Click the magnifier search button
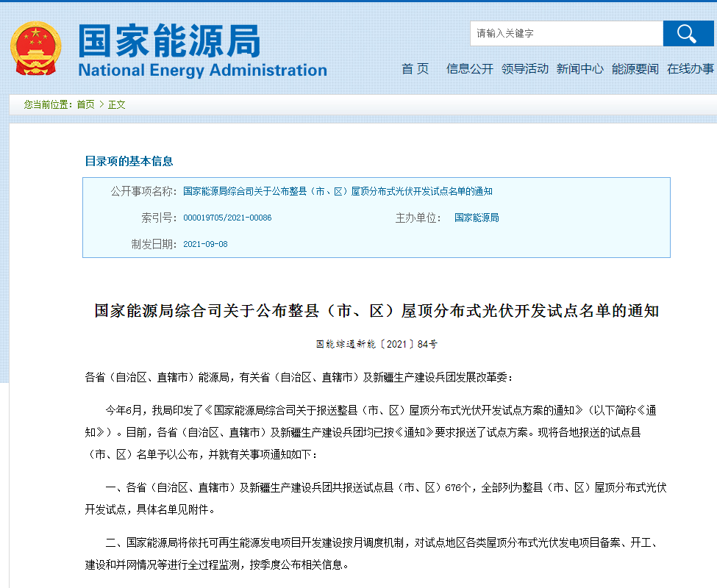Image resolution: width=717 pixels, height=588 pixels. 688,34
